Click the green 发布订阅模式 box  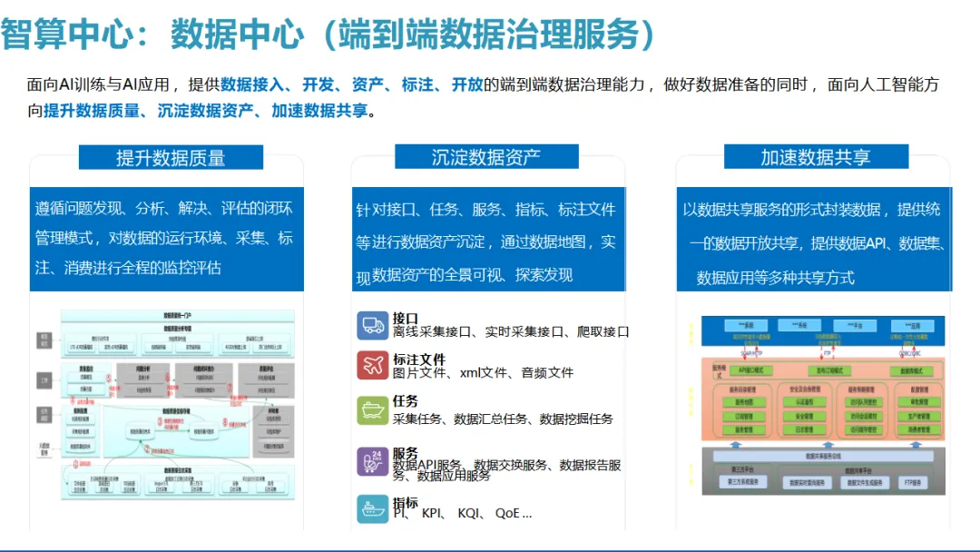pyautogui.click(x=828, y=370)
